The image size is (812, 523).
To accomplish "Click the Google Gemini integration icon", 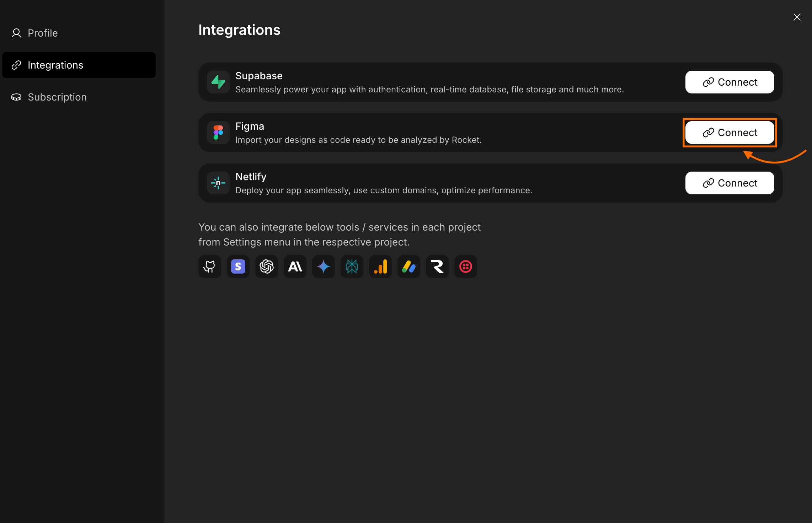I will [323, 266].
